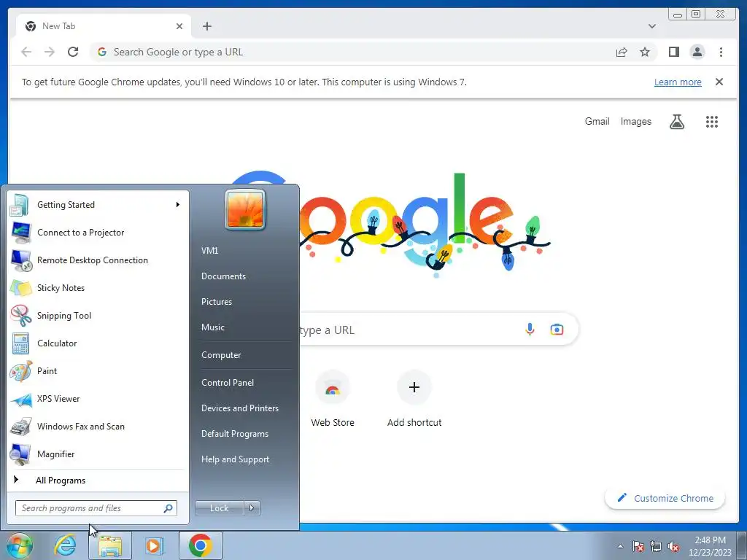Open Help and Support

[236, 459]
